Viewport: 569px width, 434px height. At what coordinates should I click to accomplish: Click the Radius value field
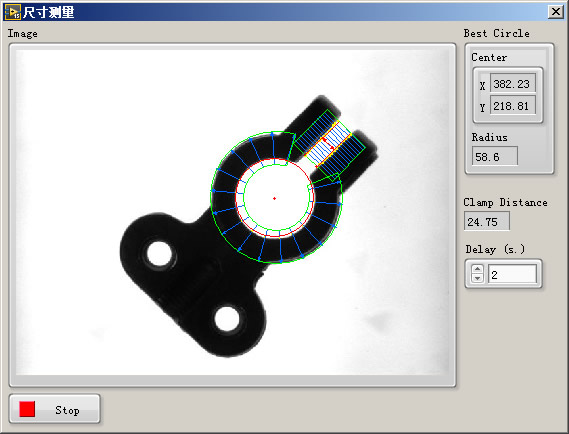pos(495,157)
